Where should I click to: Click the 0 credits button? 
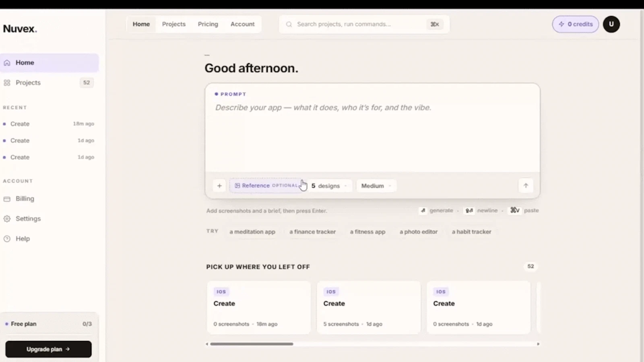[576, 24]
